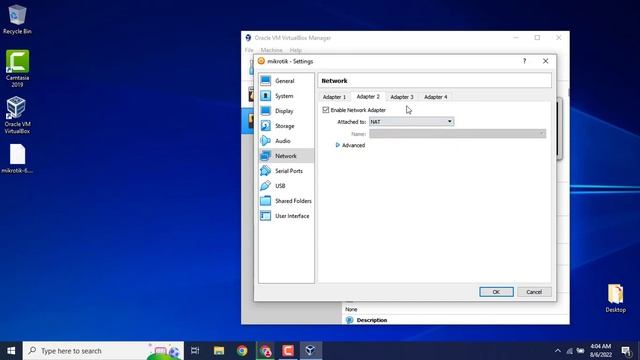
Task: Open the General settings category icon
Action: coord(266,81)
